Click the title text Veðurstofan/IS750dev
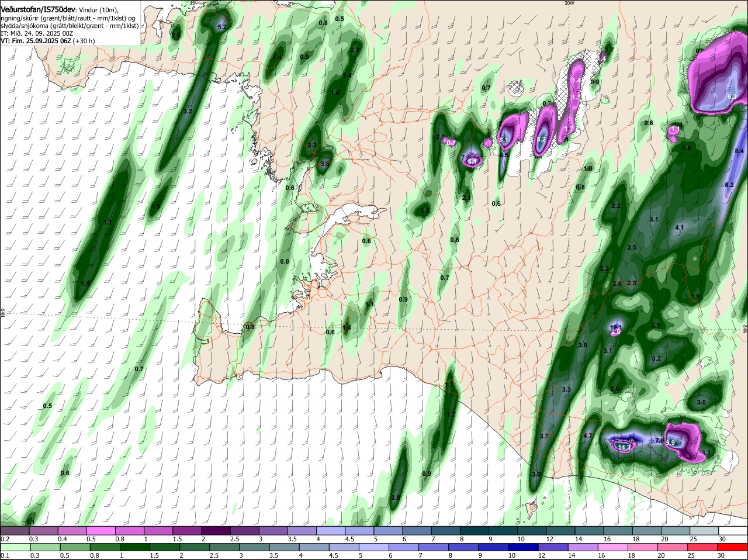Viewport: 748px width, 560px height. click(38, 10)
